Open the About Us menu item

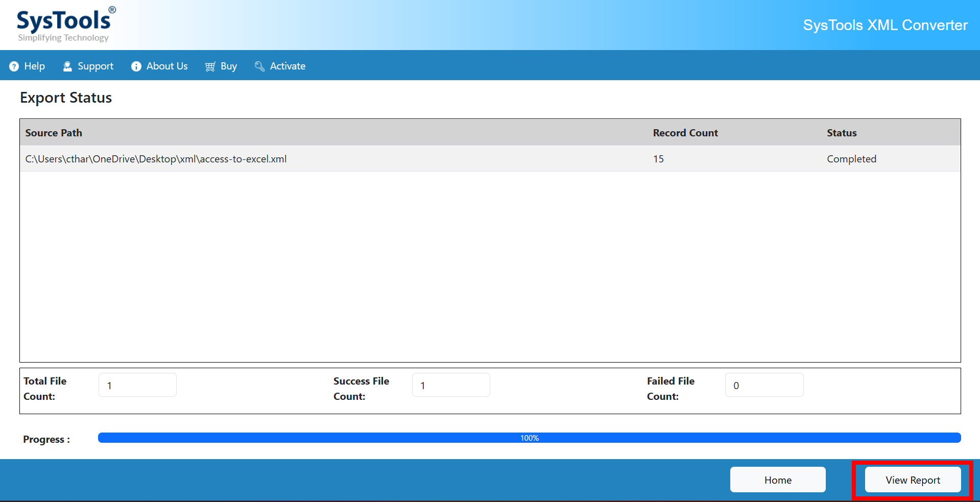pyautogui.click(x=159, y=66)
